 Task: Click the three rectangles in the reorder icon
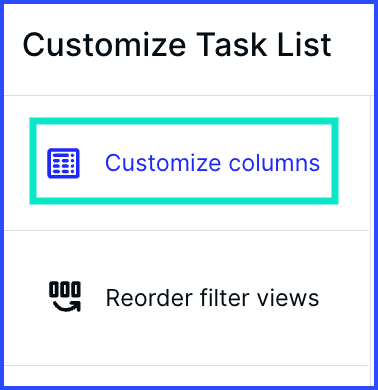coord(65,289)
